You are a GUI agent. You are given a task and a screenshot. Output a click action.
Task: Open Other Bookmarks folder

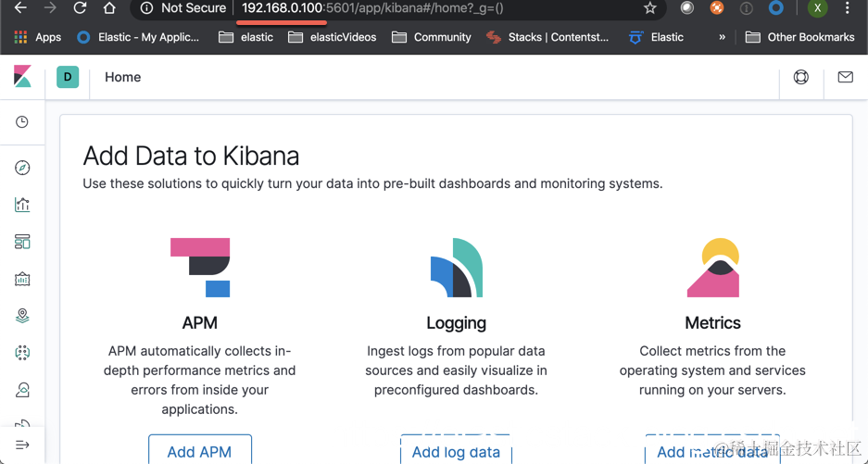click(799, 37)
